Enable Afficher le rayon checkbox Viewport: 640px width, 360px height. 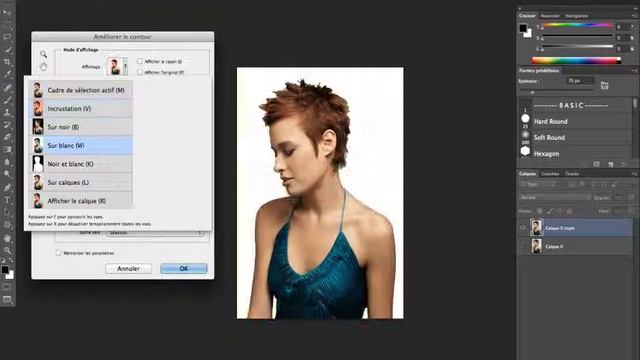point(140,61)
